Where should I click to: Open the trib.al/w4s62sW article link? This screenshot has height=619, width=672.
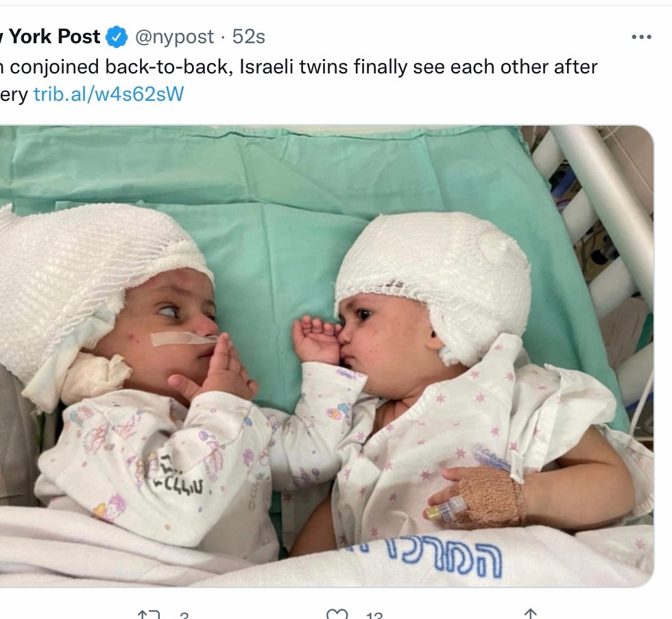pos(109,94)
